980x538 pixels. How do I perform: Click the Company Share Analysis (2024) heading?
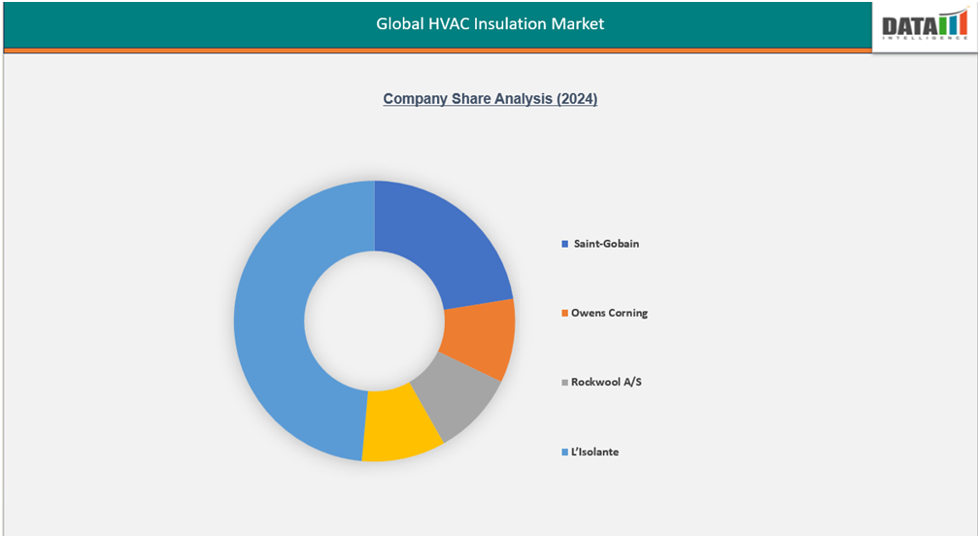[490, 99]
